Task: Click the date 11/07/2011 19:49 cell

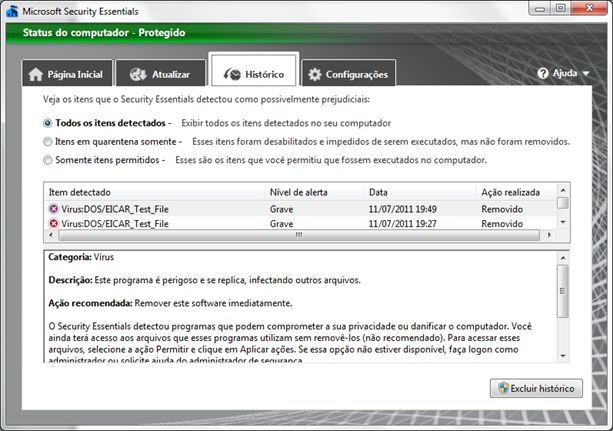Action: [x=403, y=209]
